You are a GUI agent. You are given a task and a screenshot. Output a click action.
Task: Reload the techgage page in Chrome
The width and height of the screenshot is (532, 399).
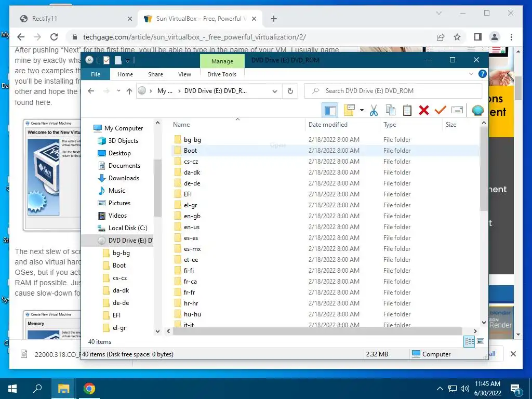(x=54, y=37)
